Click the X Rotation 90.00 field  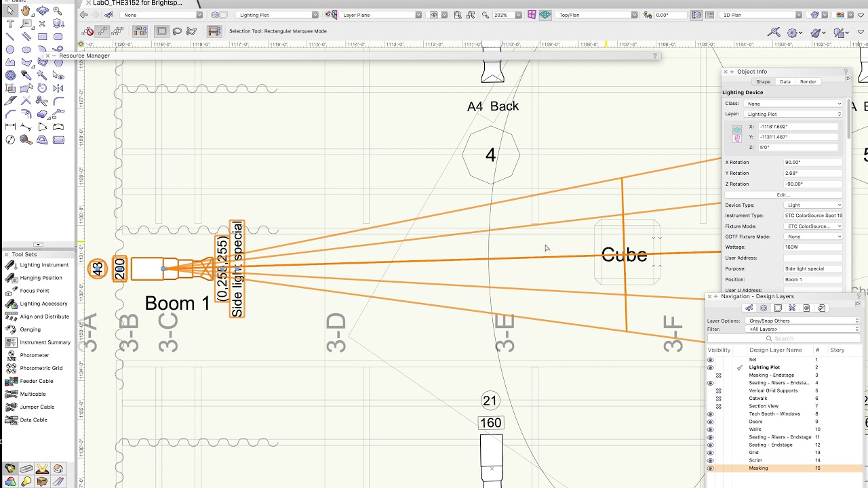point(813,163)
